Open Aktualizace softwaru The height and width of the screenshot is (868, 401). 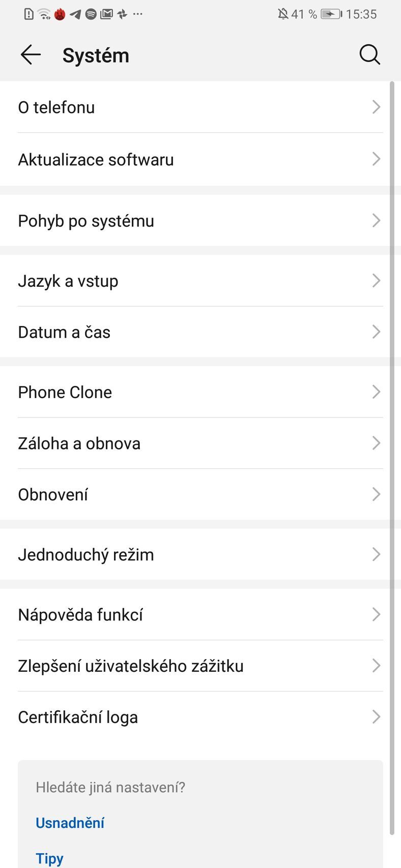200,160
